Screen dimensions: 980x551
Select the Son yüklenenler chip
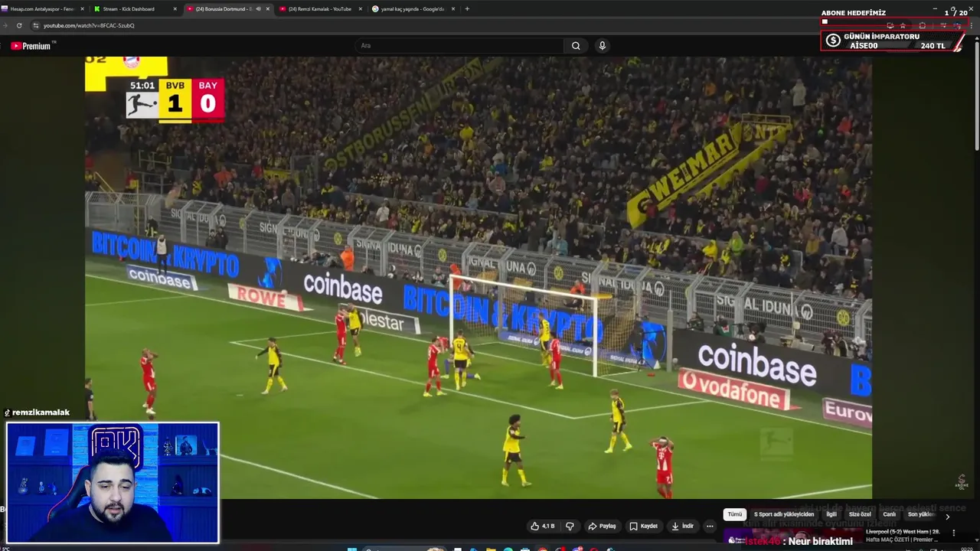921,515
